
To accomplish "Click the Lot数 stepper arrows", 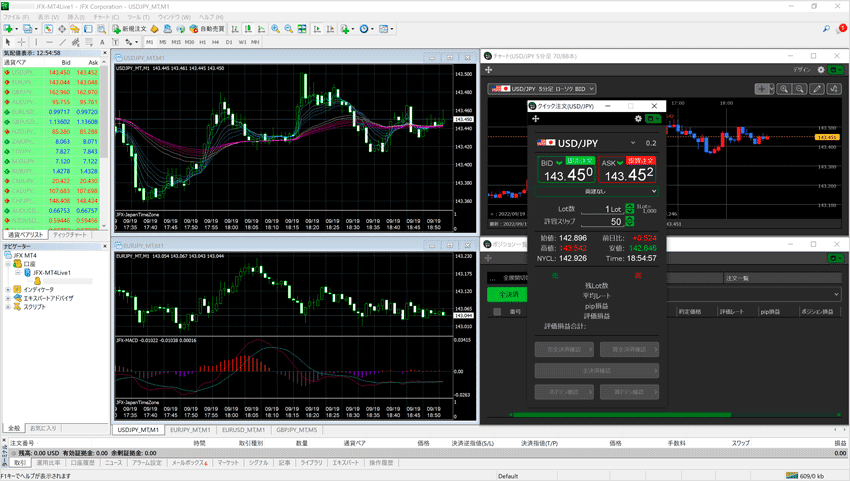I will click(629, 209).
